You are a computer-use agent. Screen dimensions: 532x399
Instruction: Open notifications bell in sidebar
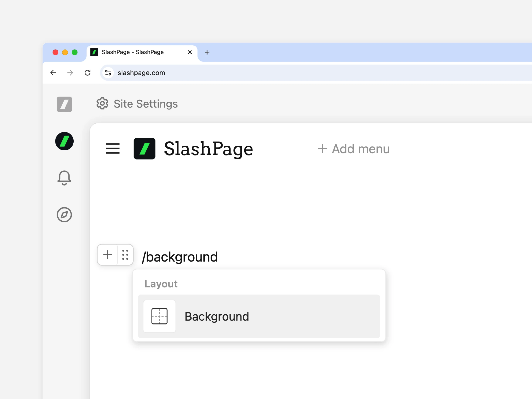64,178
